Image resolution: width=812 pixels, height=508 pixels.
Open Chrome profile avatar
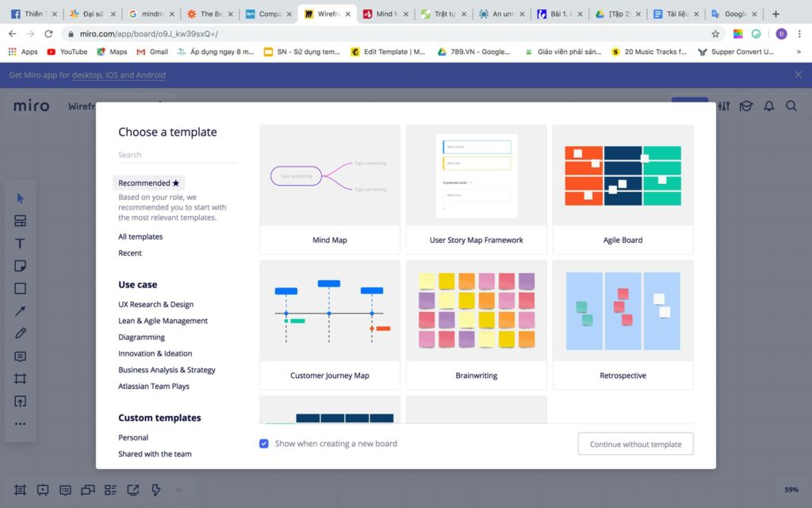(x=781, y=33)
